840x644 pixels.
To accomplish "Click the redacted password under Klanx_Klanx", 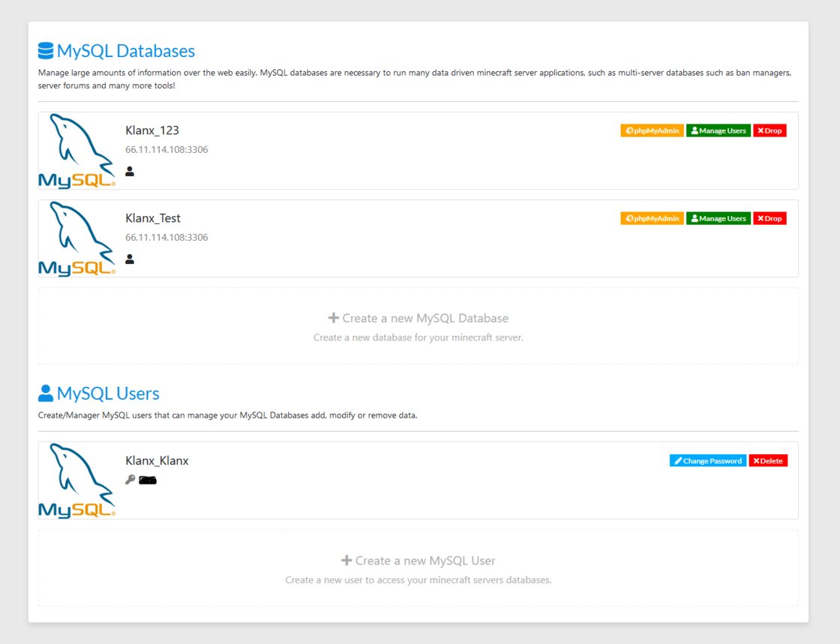I will pos(148,481).
